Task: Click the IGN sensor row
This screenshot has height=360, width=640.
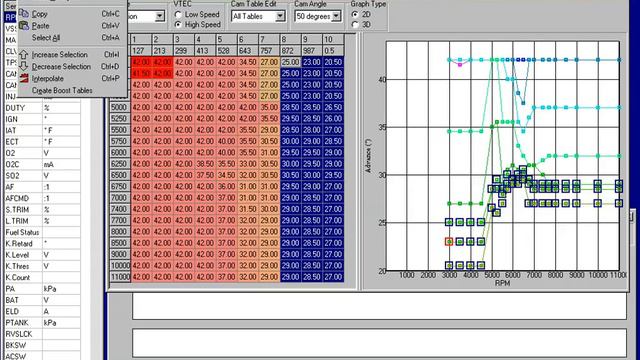Action: (x=42, y=119)
